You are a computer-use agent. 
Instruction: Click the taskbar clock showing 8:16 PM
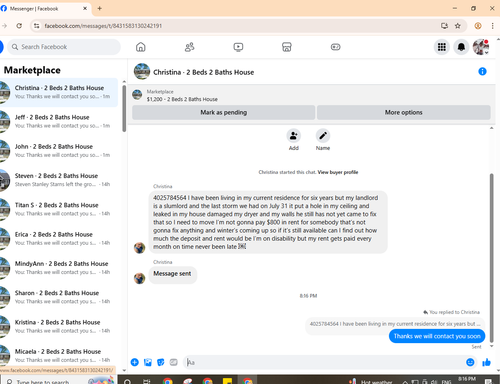click(466, 379)
